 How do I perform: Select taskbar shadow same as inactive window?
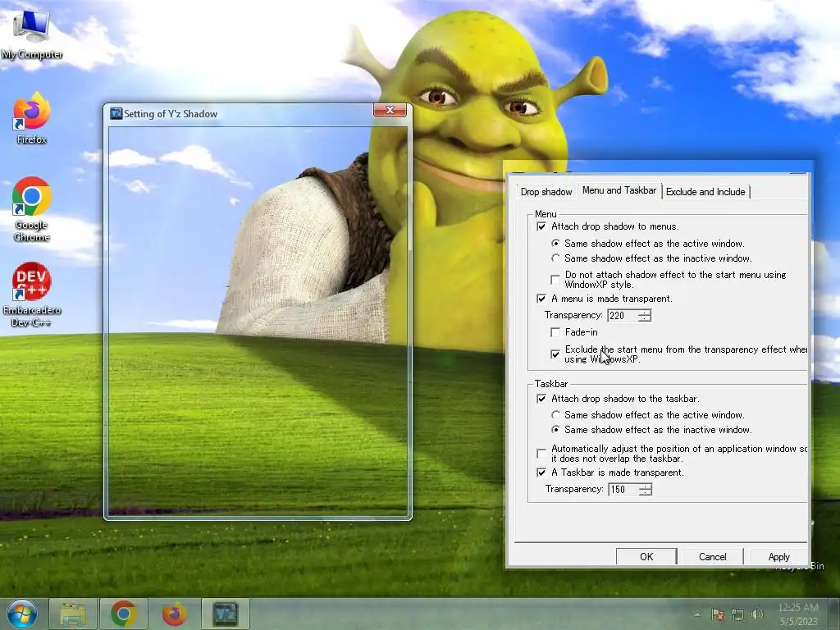(x=556, y=430)
